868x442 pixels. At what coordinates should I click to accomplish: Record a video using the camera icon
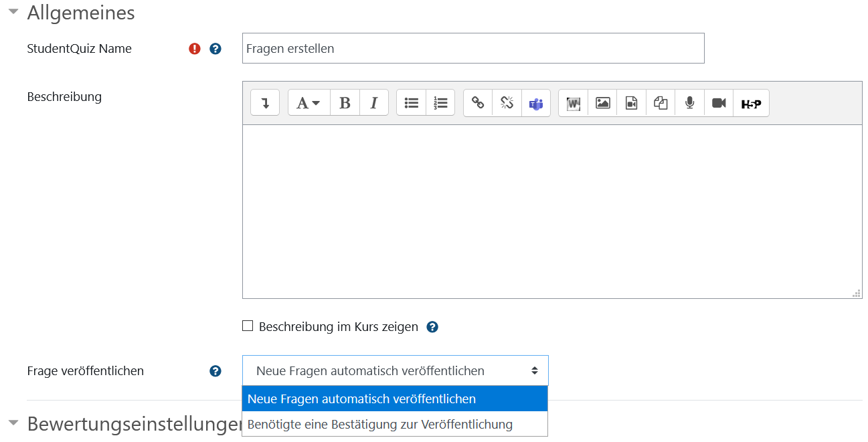coord(718,102)
